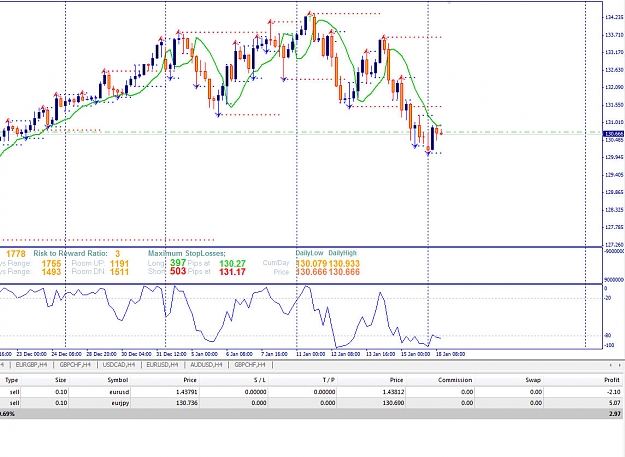Sort trades by the Size column header
This screenshot has width=625, height=457.
tap(61, 380)
